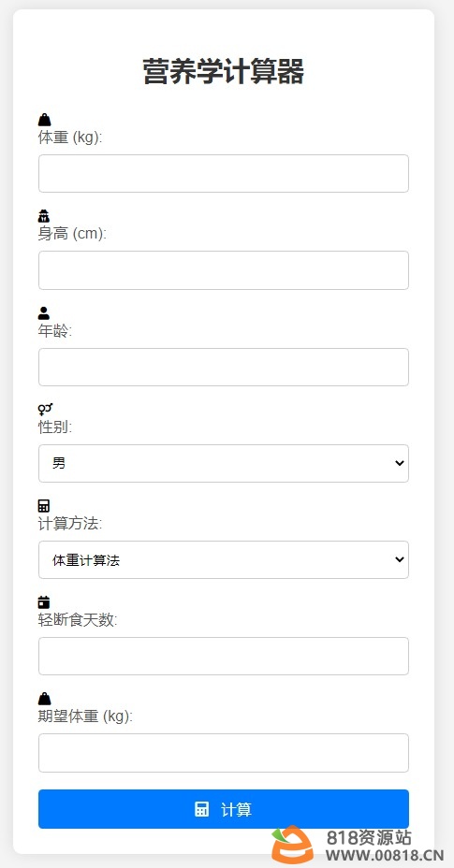Focus the 身高 (cm) input field
454x868 pixels.
click(224, 270)
